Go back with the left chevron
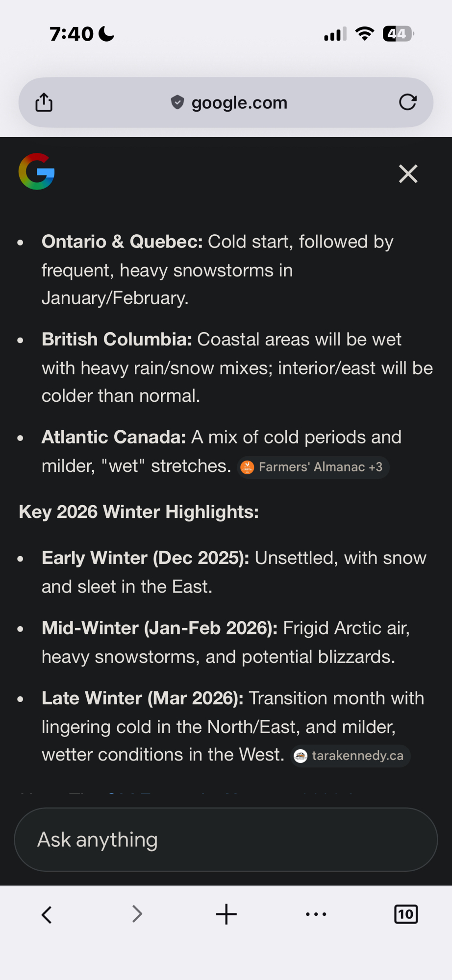This screenshot has height=980, width=452. tap(47, 914)
